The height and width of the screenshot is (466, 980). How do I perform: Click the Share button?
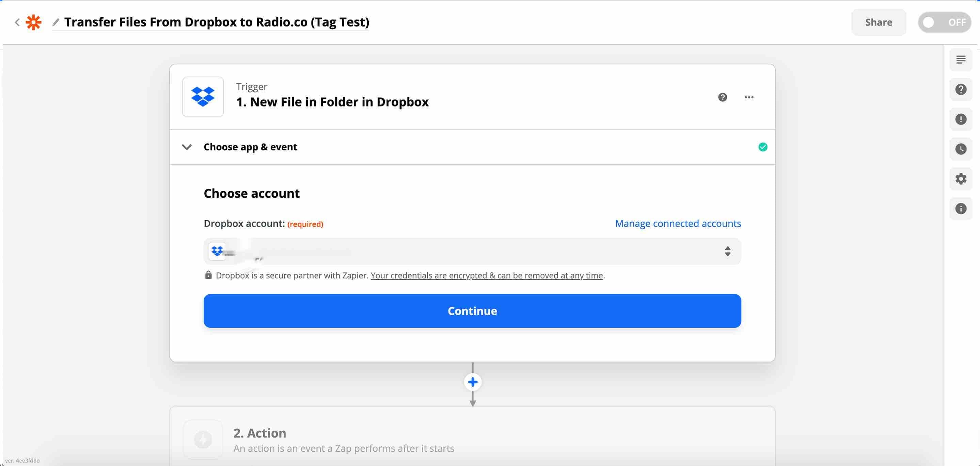point(879,22)
